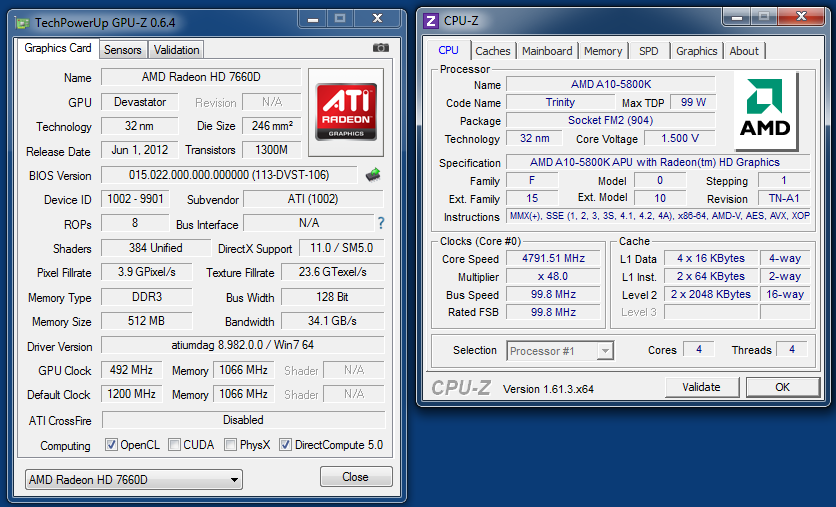
Task: Click the Rated FSB value 99.8 MHz
Action: tap(553, 312)
